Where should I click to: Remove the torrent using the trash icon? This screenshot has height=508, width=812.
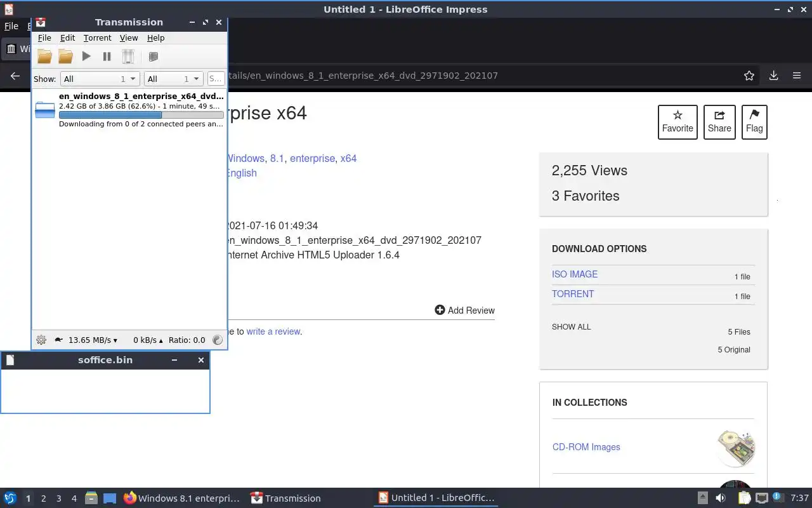pyautogui.click(x=128, y=57)
